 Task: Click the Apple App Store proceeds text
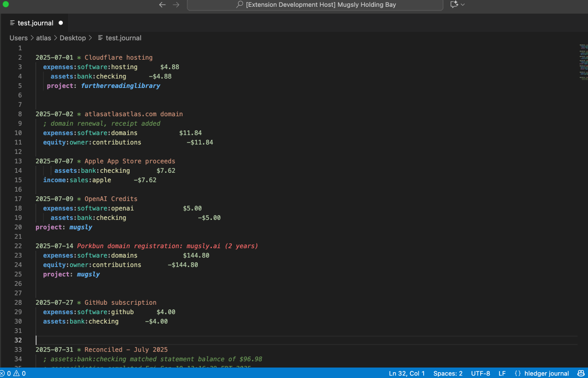(130, 161)
